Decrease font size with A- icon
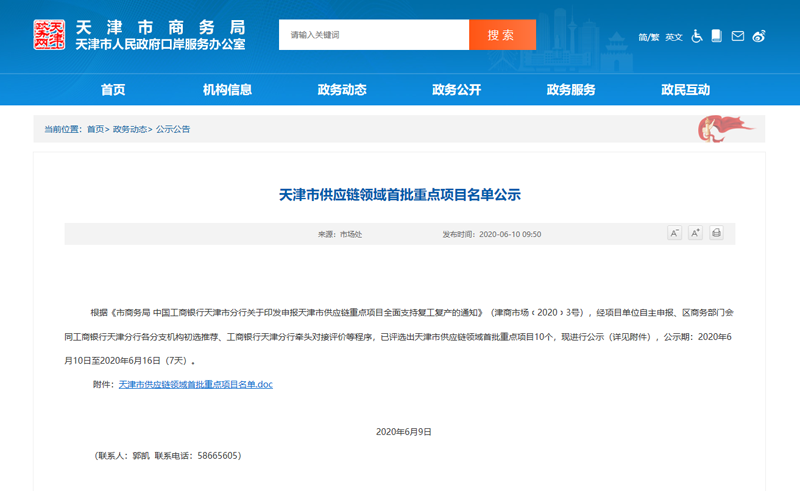This screenshot has width=800, height=491. (x=675, y=233)
